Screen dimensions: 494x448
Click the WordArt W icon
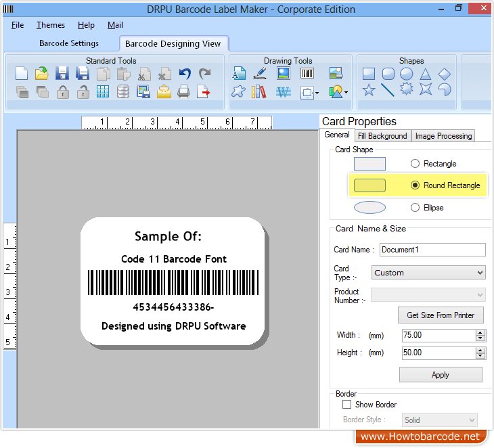[284, 92]
